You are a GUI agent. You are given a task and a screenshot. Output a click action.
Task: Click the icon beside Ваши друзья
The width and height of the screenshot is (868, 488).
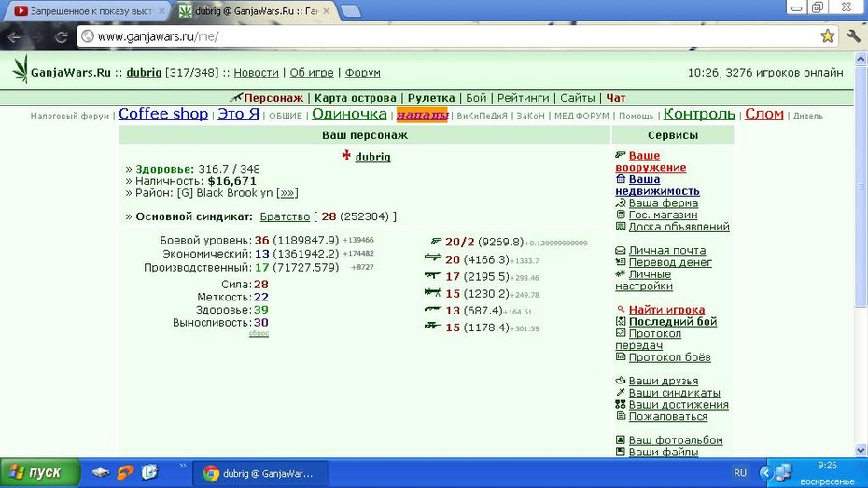621,380
